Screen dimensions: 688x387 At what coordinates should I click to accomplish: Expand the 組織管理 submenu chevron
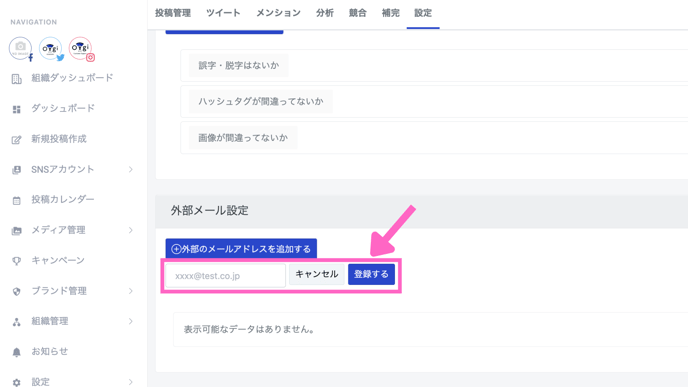click(131, 321)
